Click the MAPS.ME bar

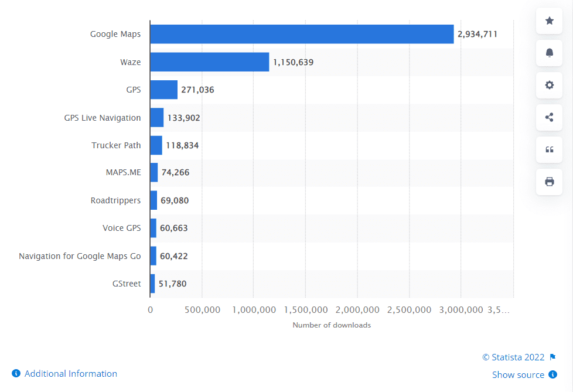point(154,172)
